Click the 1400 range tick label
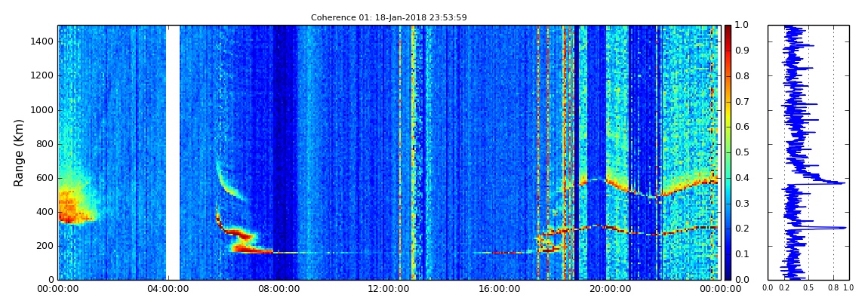 [x=43, y=41]
